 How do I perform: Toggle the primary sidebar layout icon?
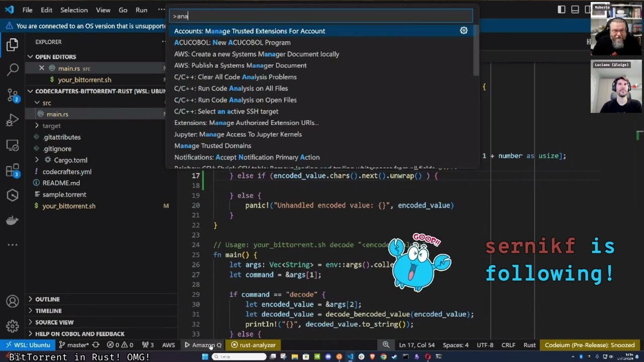(561, 10)
